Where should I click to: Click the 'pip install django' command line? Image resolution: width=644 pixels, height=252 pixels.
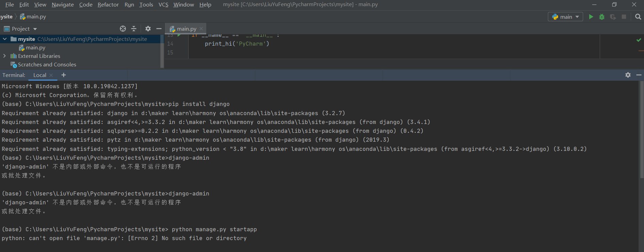click(x=116, y=104)
